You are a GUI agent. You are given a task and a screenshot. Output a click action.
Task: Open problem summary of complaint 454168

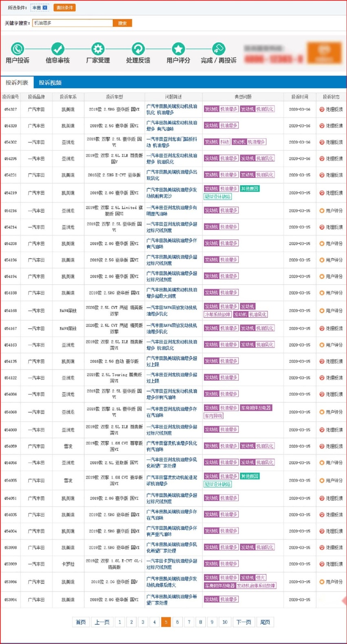171,311
